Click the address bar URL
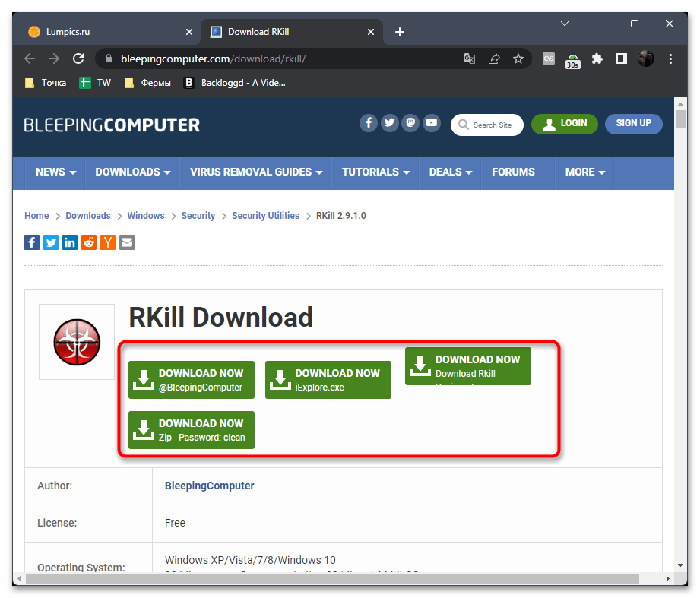Image resolution: width=700 pixels, height=598 pixels. [x=214, y=59]
